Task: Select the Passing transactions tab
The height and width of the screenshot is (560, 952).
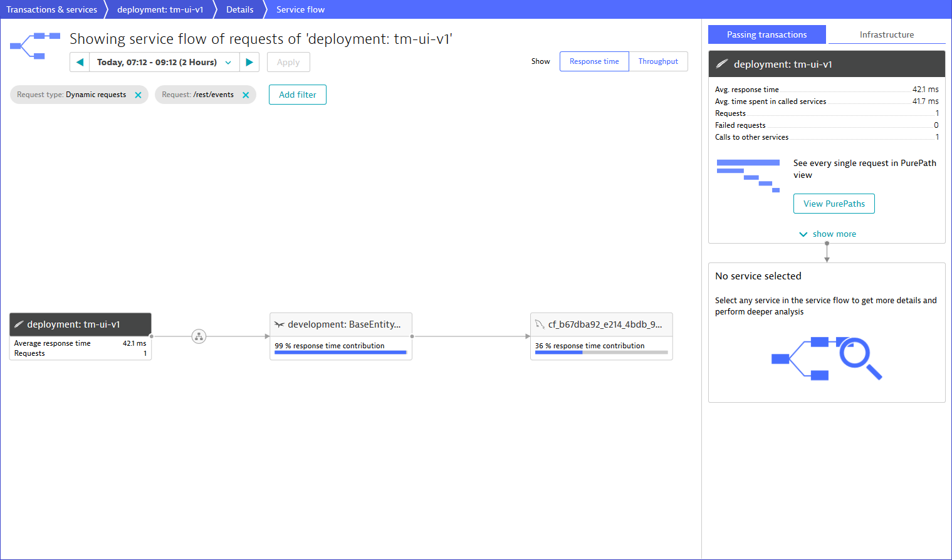Action: (x=766, y=34)
